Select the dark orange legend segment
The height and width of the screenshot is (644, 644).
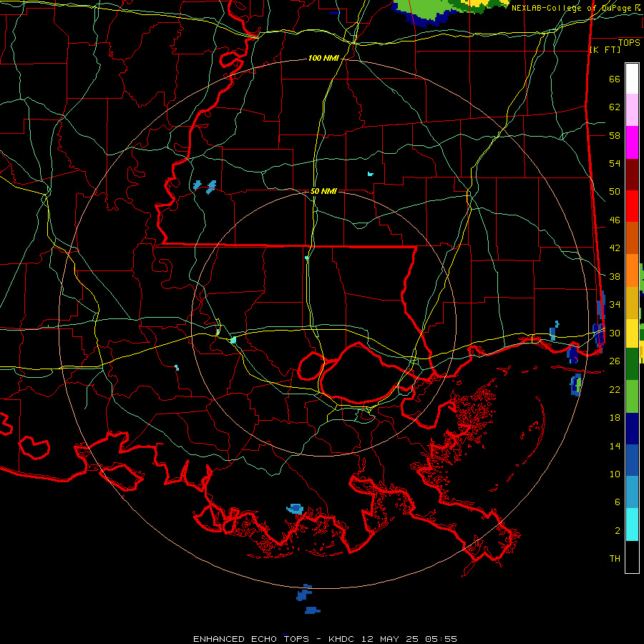pyautogui.click(x=632, y=238)
